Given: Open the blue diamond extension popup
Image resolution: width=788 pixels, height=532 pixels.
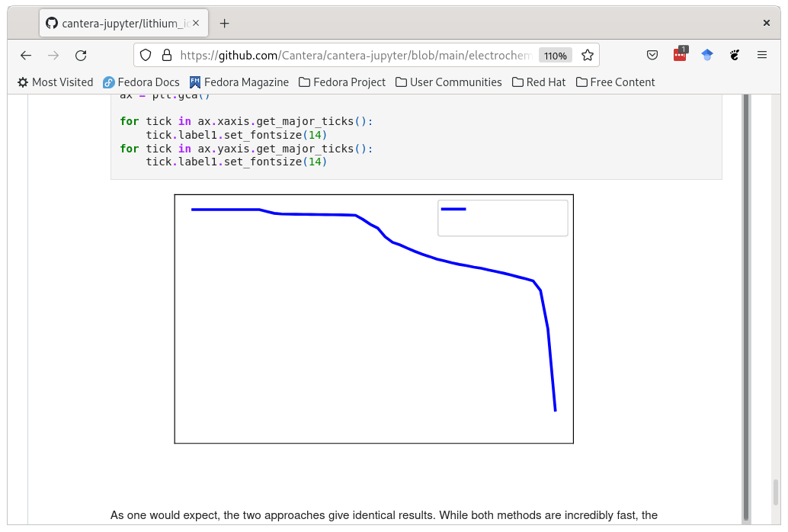Looking at the screenshot, I should [x=707, y=55].
